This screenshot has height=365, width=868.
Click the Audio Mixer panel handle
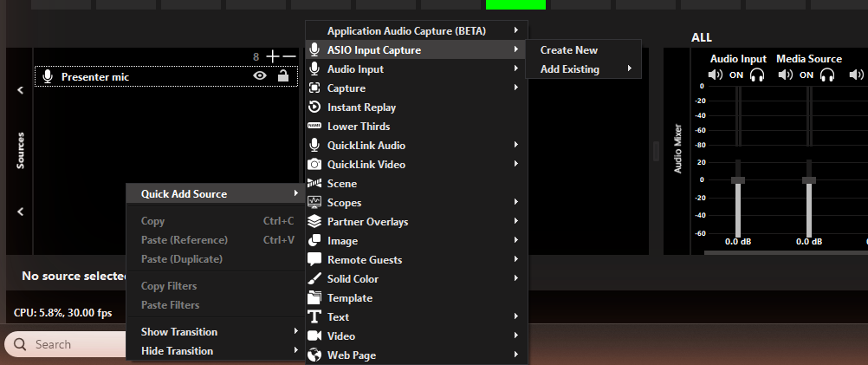point(657,151)
